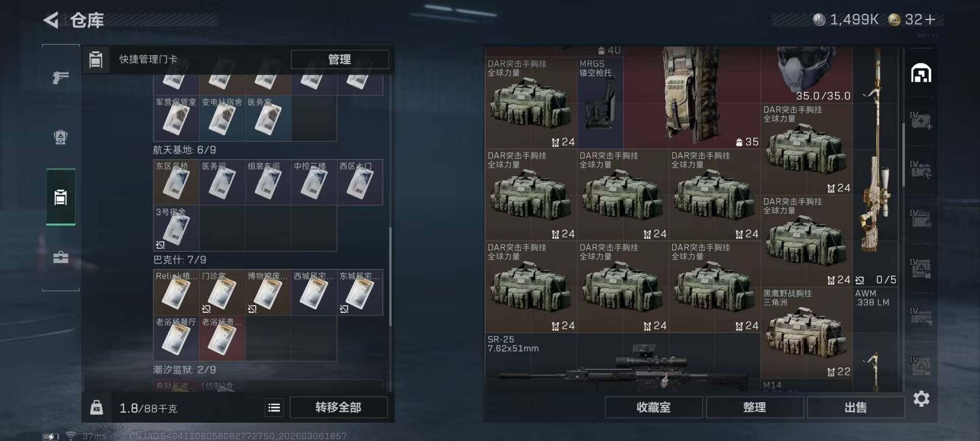Select the SR-25 7.62x51mm rifle
980x441 pixels.
[623, 362]
